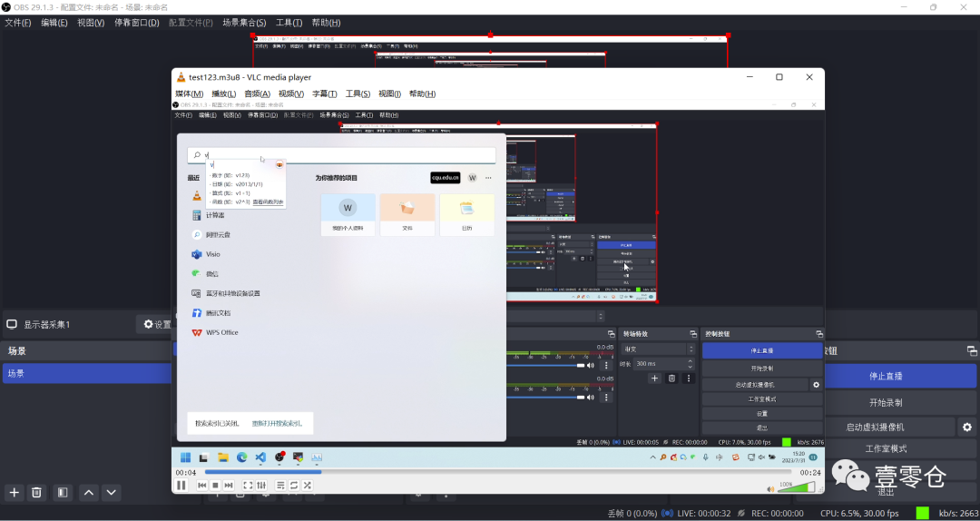Open VLC extended settings (equalizer icon)
This screenshot has width=980, height=521.
[x=261, y=486]
